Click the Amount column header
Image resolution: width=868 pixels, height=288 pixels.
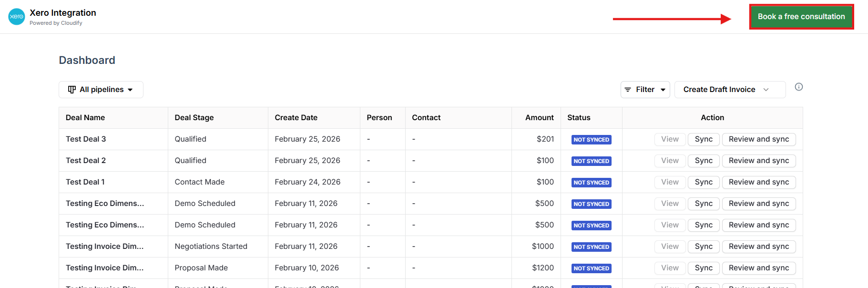tap(539, 118)
